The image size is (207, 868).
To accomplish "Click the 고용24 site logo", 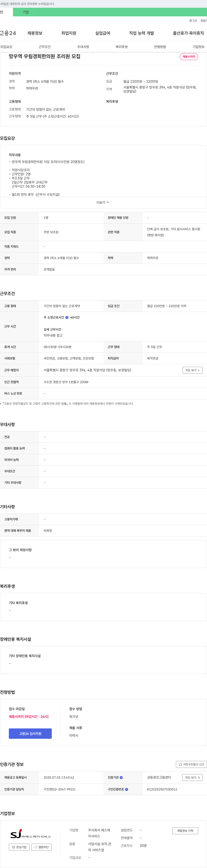I will [x=8, y=33].
